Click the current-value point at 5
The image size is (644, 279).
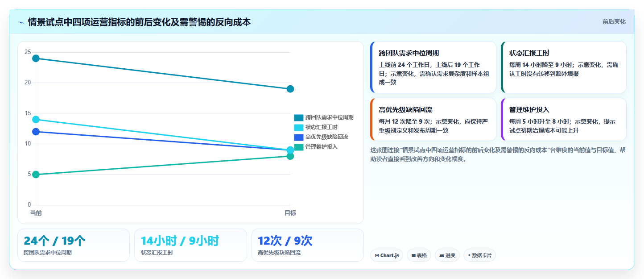(36, 175)
